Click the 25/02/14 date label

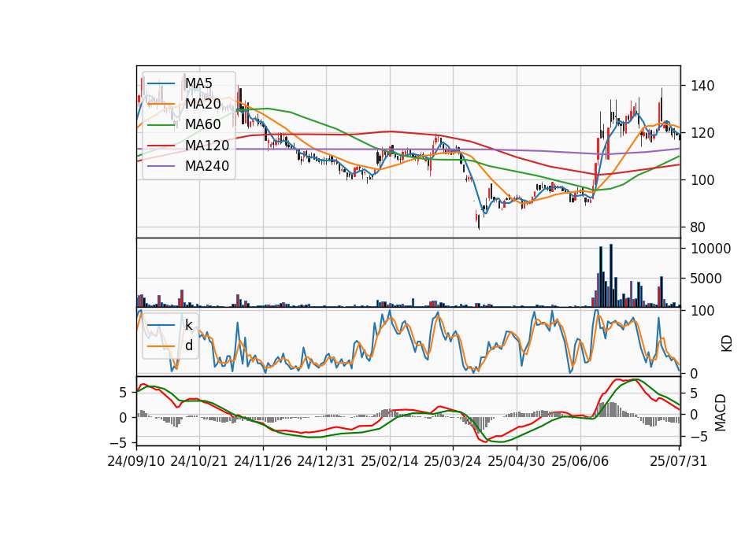pyautogui.click(x=390, y=461)
